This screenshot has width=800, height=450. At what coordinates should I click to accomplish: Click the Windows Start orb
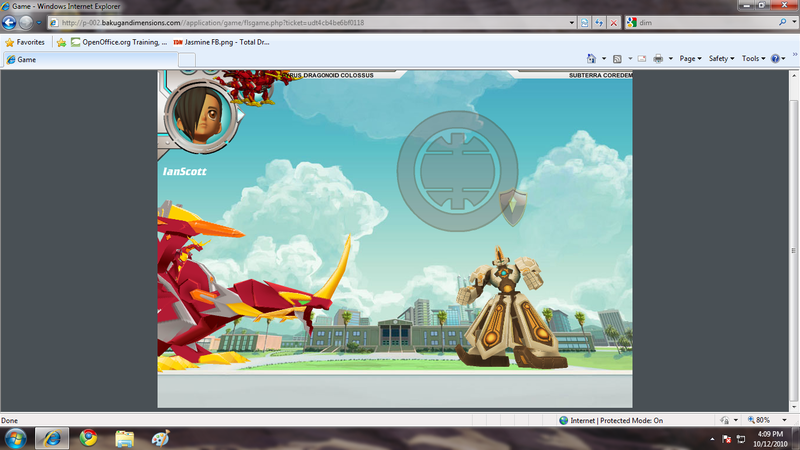[x=16, y=438]
